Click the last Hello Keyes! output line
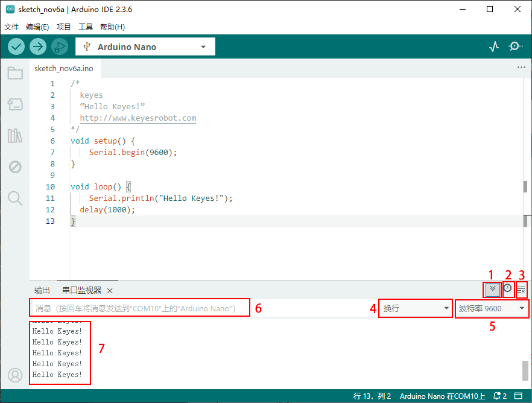Viewport: 532px width, 403px height. click(x=57, y=375)
